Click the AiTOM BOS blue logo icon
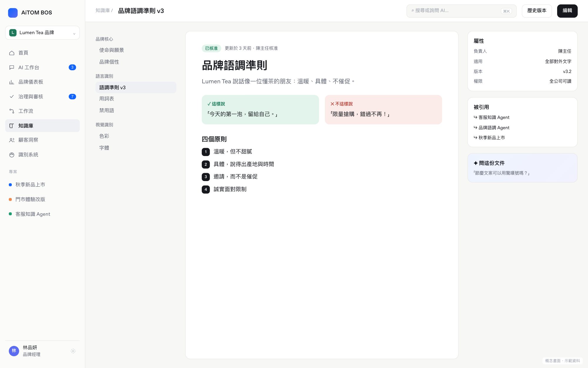 (13, 13)
